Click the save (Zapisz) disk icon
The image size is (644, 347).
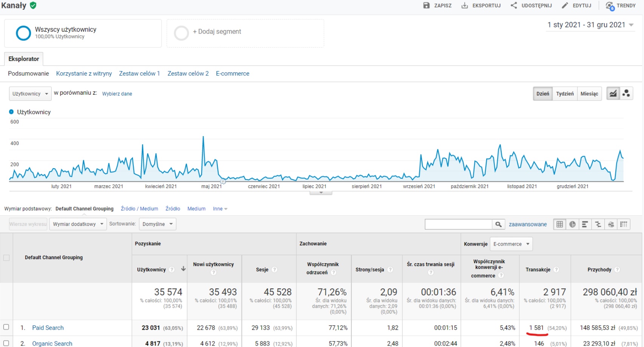point(426,5)
